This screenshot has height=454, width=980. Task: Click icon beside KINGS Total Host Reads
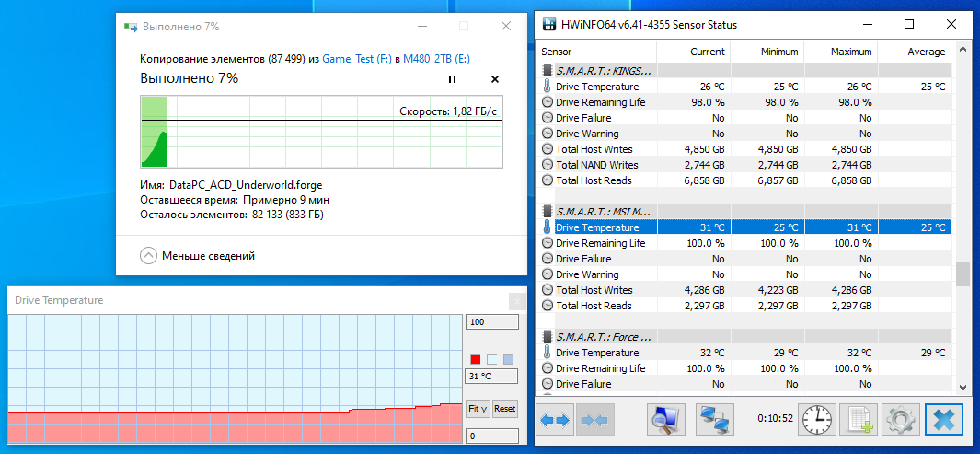click(548, 180)
